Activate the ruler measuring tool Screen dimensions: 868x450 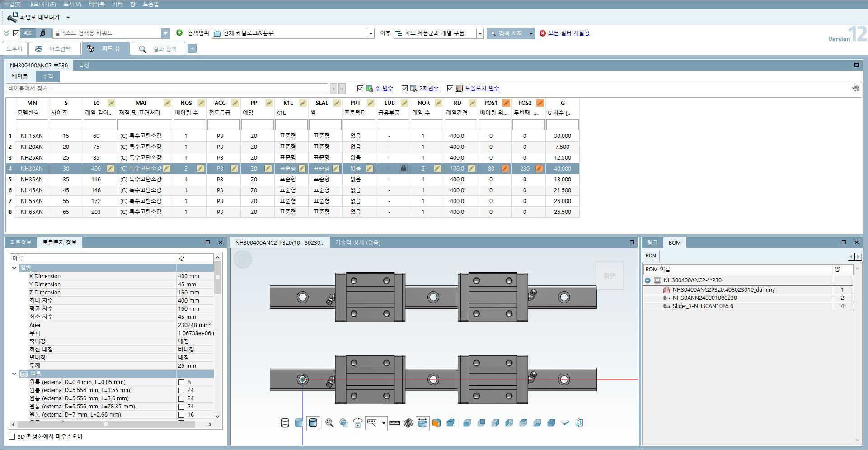(394, 423)
